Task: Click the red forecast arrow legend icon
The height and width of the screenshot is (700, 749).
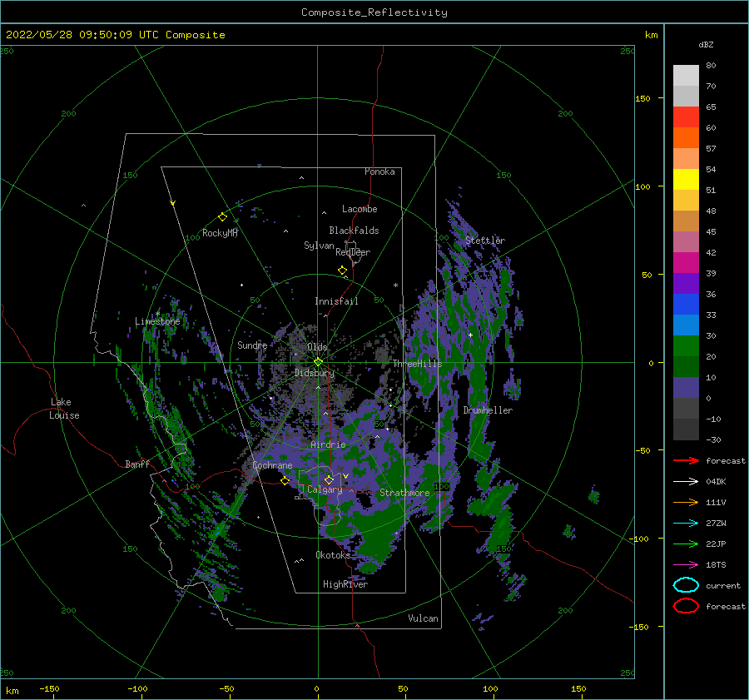Action: coord(686,460)
